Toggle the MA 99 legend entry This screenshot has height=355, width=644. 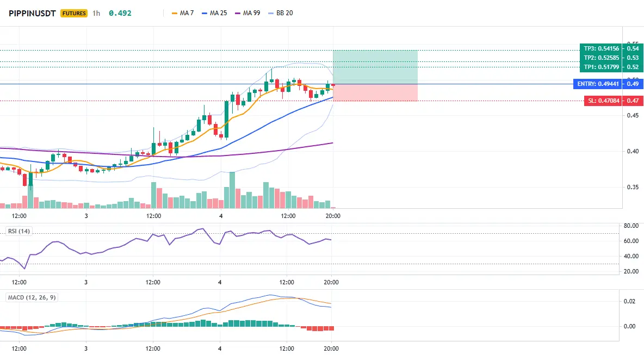(x=247, y=13)
